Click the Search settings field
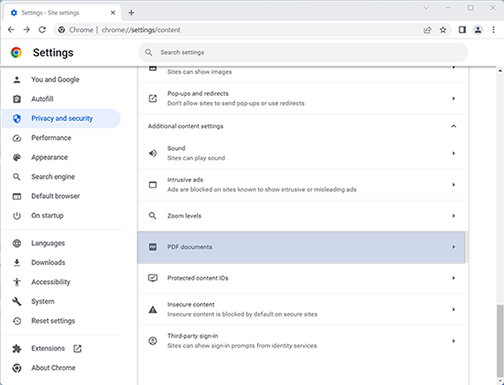This screenshot has height=385, width=504. tap(303, 52)
